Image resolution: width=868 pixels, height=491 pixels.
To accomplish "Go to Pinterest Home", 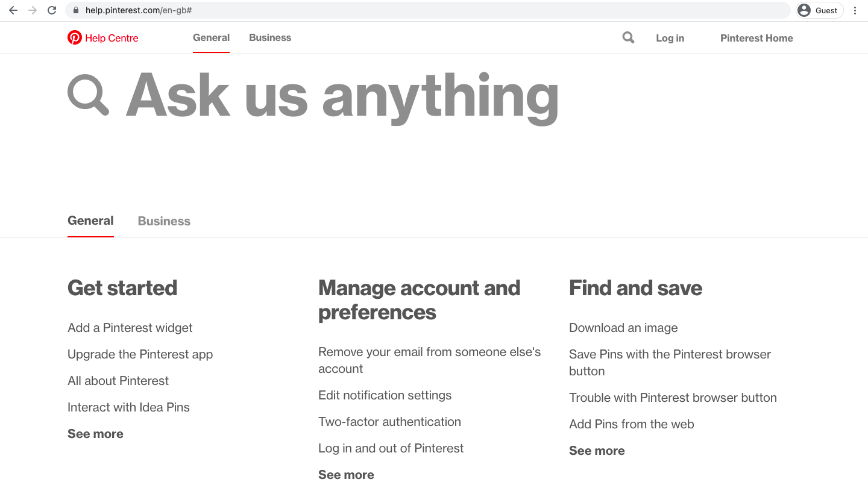I will (756, 37).
